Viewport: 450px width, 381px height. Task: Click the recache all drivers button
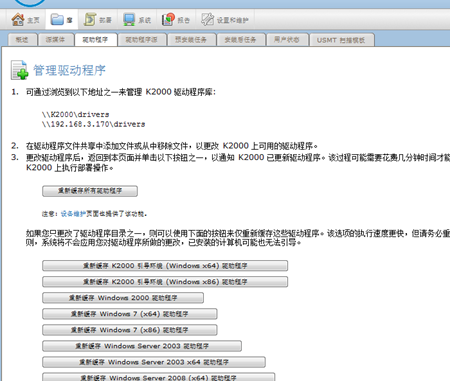(x=90, y=191)
